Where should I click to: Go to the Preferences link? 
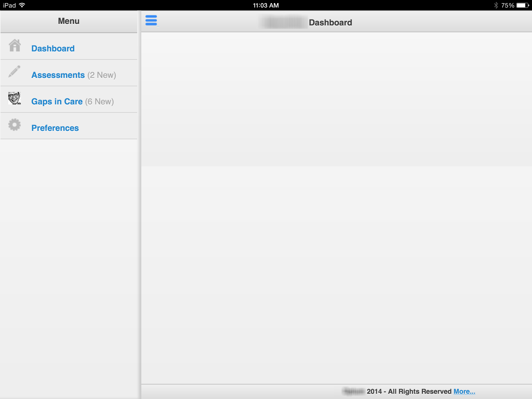tap(55, 128)
